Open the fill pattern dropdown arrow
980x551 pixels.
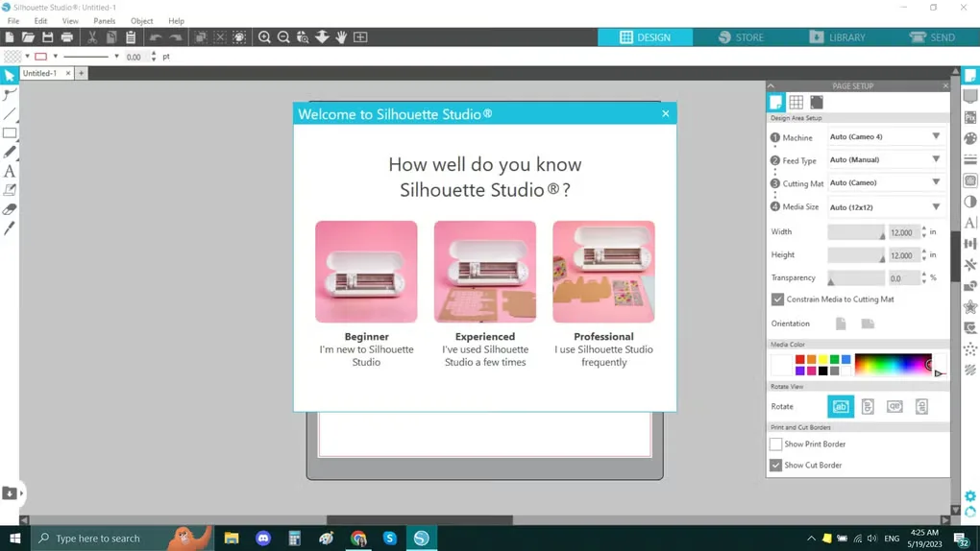point(27,57)
